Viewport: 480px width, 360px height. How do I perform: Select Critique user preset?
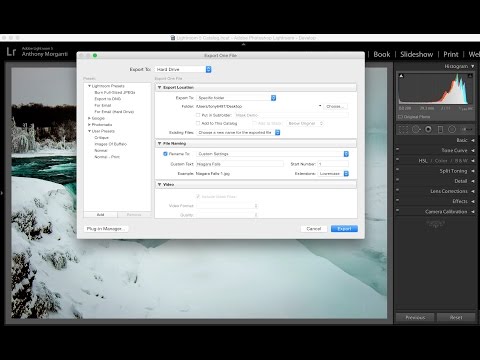pos(101,138)
